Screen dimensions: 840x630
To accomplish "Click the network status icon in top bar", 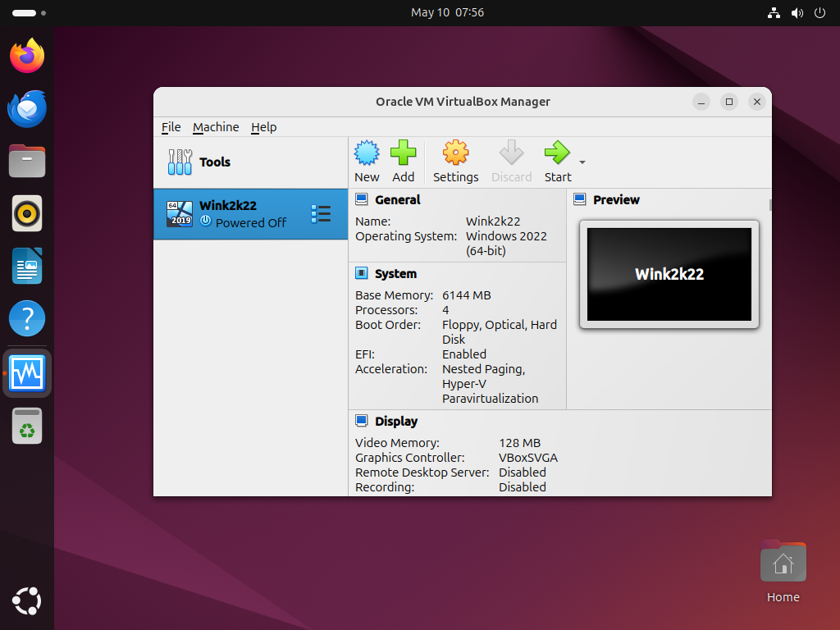I will [774, 13].
